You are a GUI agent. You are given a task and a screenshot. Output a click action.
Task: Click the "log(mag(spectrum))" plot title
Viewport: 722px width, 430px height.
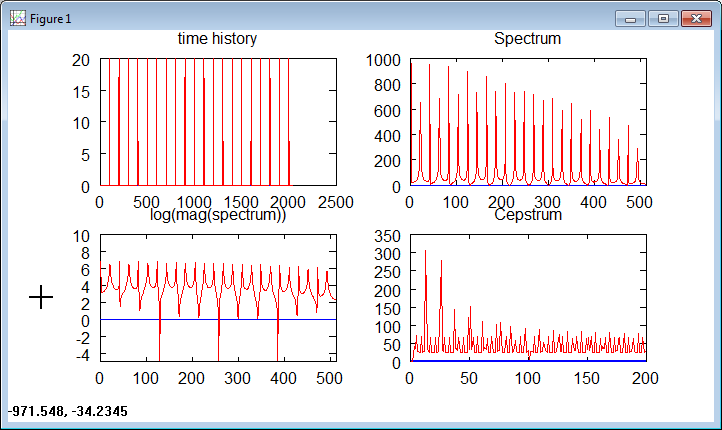(x=217, y=215)
